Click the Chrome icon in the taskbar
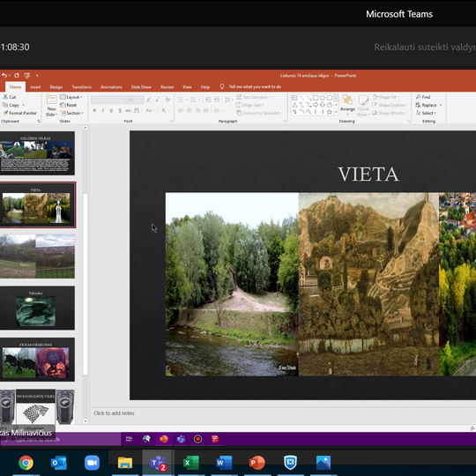 tap(26, 463)
